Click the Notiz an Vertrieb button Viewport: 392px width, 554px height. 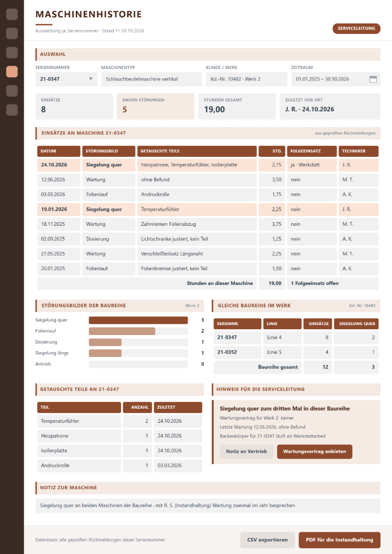246,452
